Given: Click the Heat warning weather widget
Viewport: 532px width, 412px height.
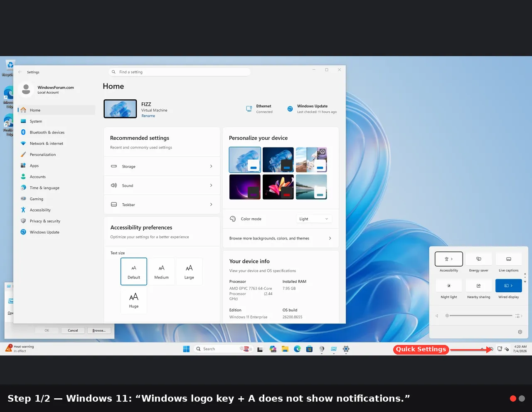Looking at the screenshot, I should (x=20, y=349).
